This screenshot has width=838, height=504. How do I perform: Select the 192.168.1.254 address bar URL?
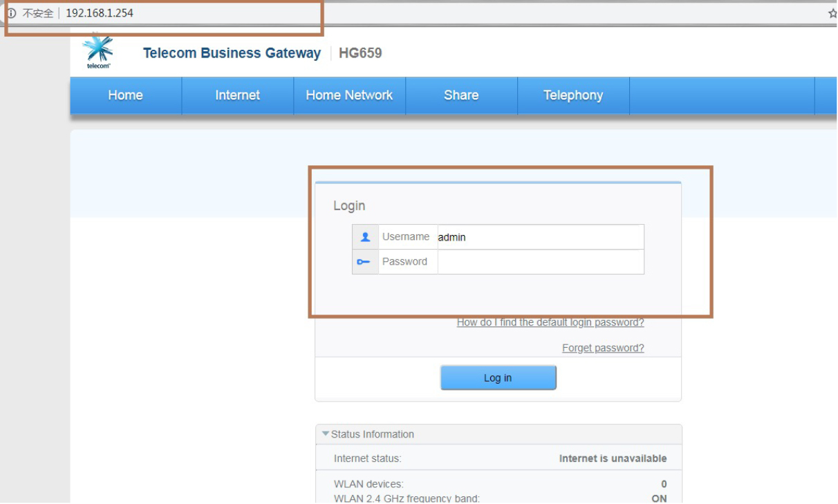point(100,13)
